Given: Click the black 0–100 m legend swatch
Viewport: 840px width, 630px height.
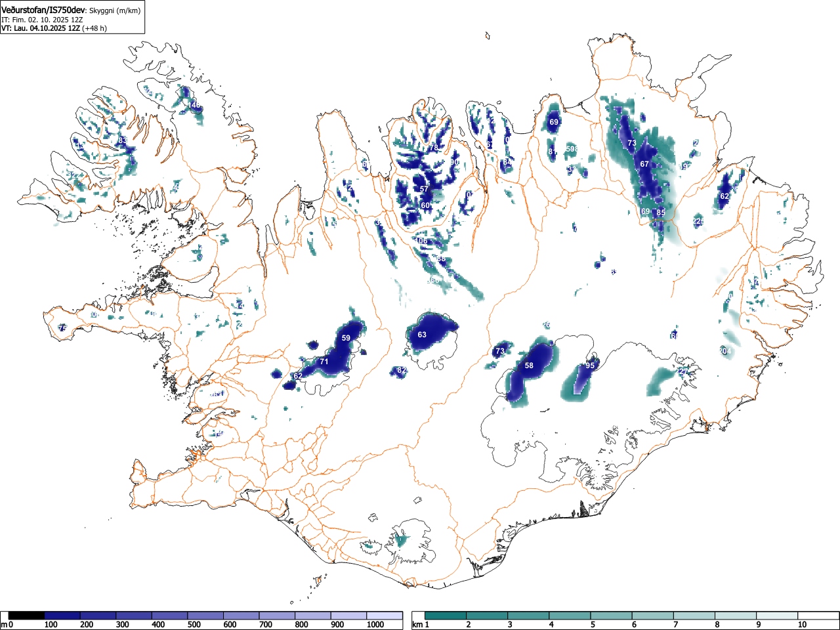Looking at the screenshot, I should pos(26,616).
